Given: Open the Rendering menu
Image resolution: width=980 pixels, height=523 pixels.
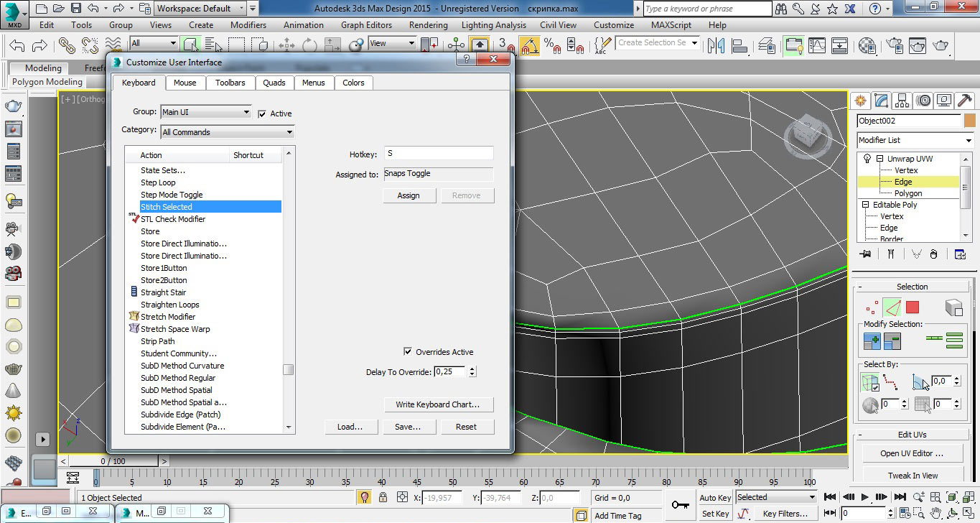Looking at the screenshot, I should 428,25.
